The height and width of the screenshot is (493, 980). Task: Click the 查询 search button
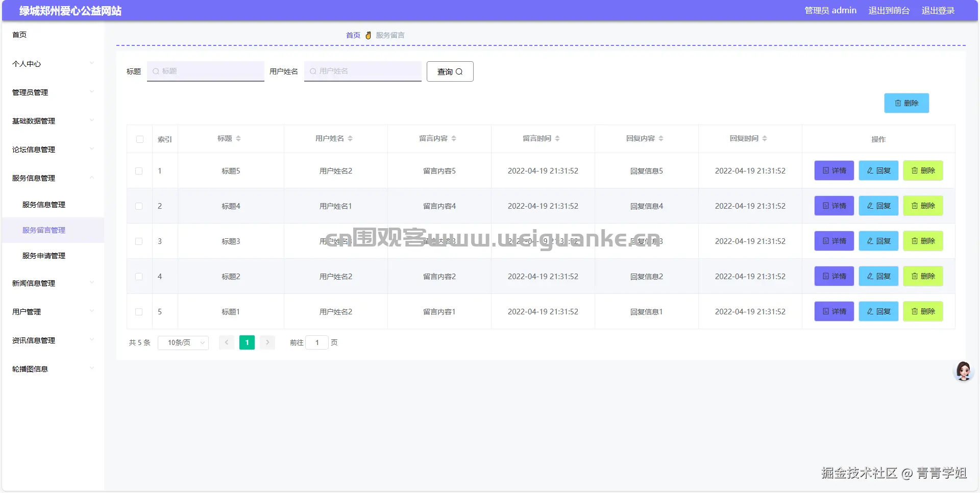tap(450, 71)
